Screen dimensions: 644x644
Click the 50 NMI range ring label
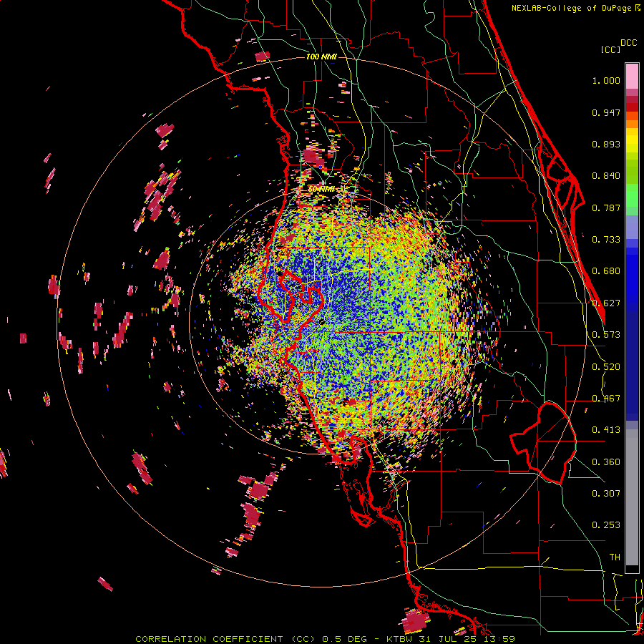(x=321, y=190)
